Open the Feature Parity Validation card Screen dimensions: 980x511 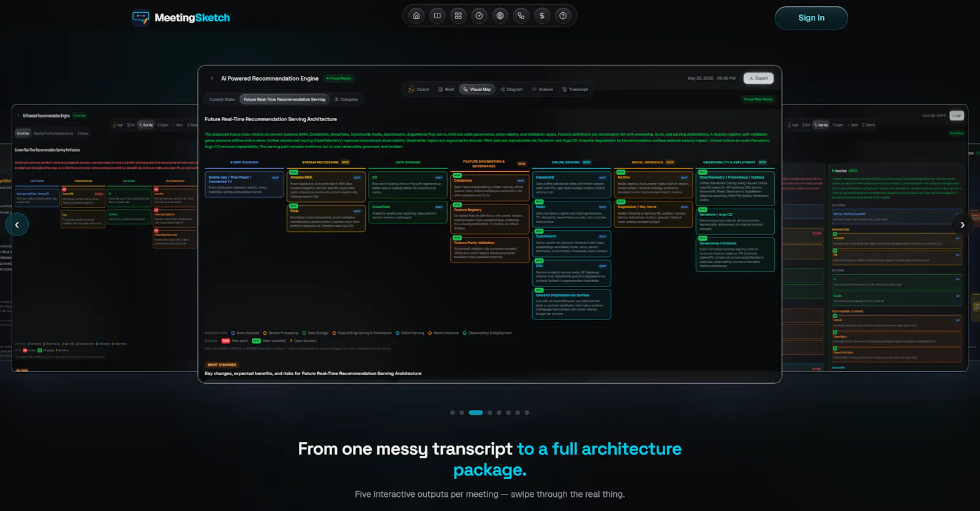[490, 250]
